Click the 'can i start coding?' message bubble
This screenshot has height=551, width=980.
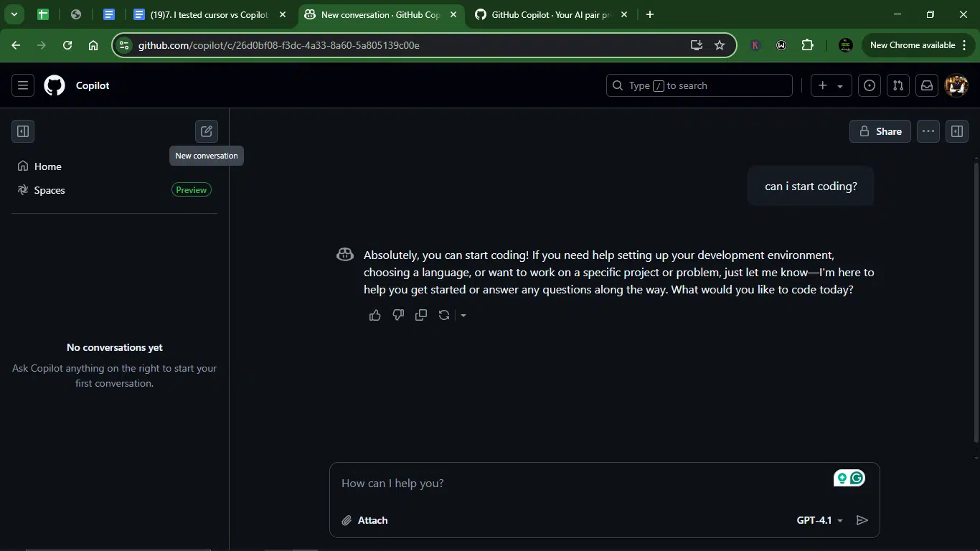pyautogui.click(x=811, y=187)
